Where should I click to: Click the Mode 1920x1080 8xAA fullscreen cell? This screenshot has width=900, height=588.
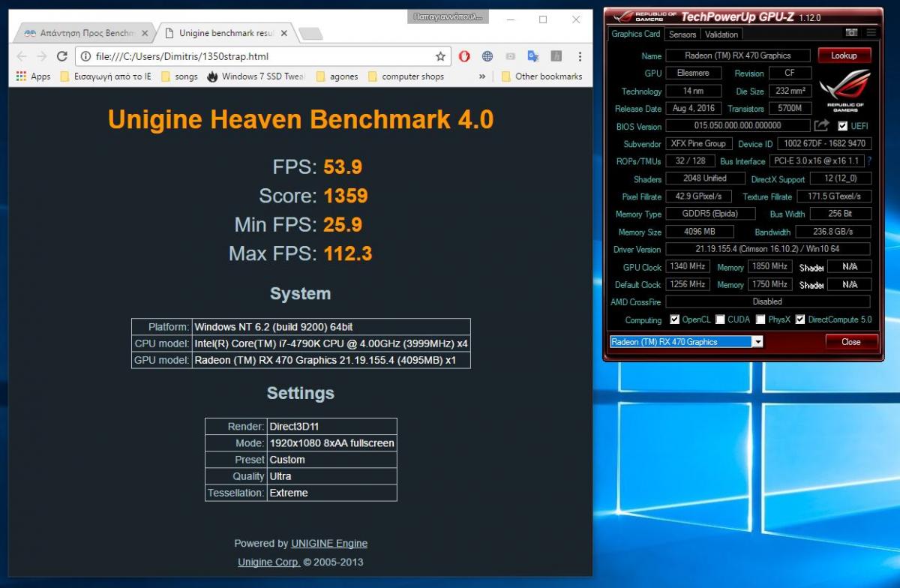[331, 443]
